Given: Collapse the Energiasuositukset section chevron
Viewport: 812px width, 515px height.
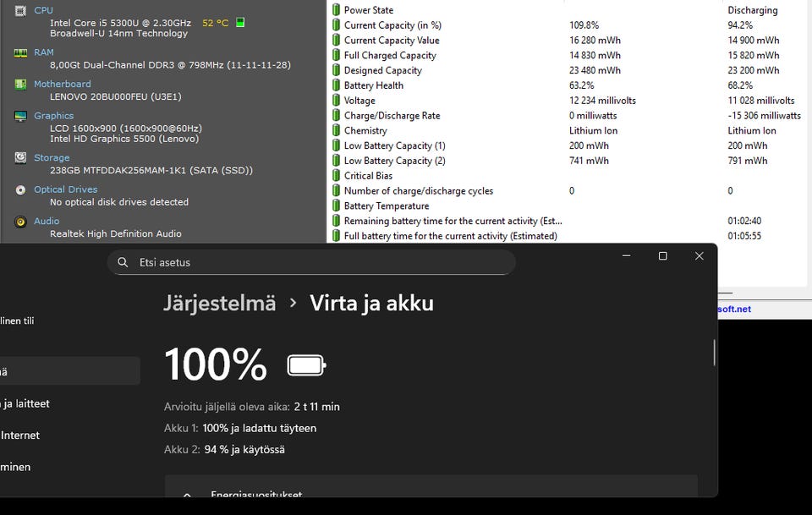Looking at the screenshot, I should (x=187, y=495).
